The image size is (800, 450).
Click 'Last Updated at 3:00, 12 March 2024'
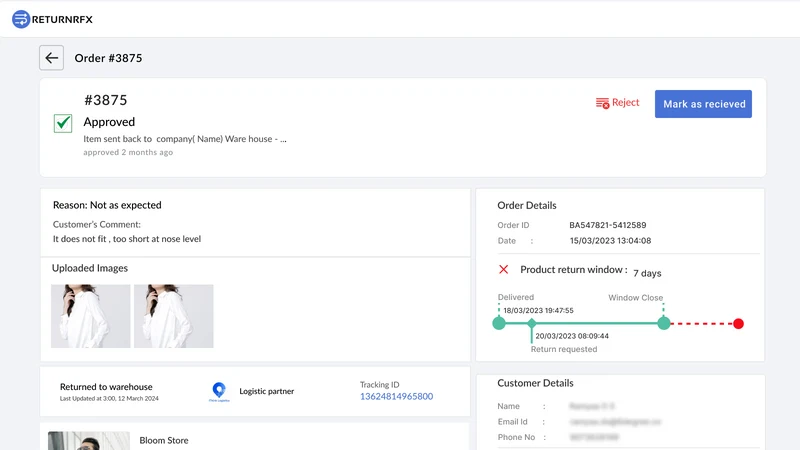pos(109,398)
